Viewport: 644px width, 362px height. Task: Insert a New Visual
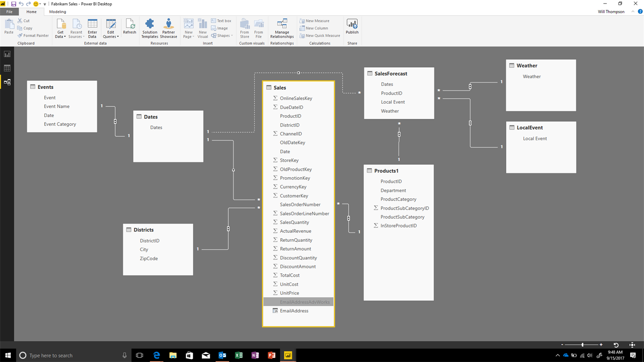click(203, 29)
